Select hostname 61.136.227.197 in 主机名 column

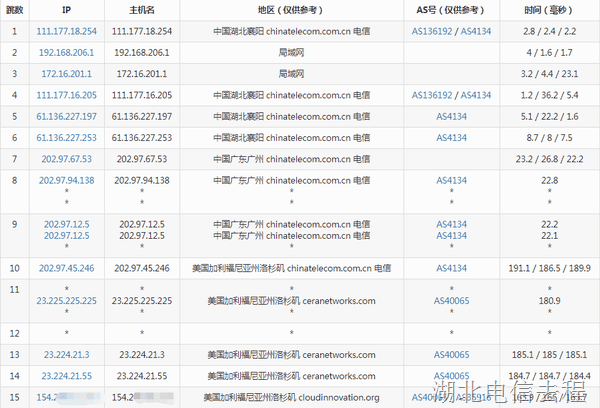coord(142,117)
